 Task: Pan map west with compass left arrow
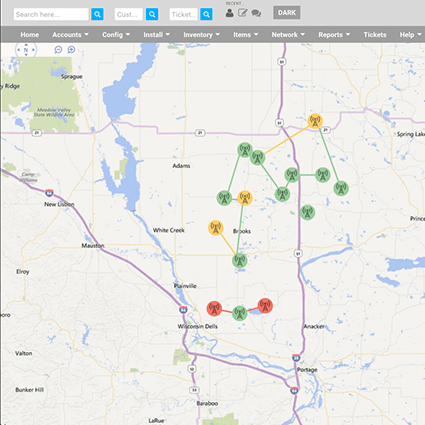point(18,50)
